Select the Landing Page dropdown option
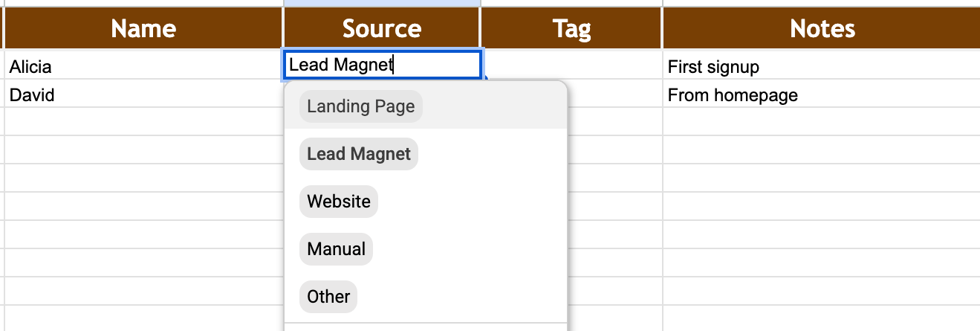Screen dimensions: 980x331 pos(360,106)
